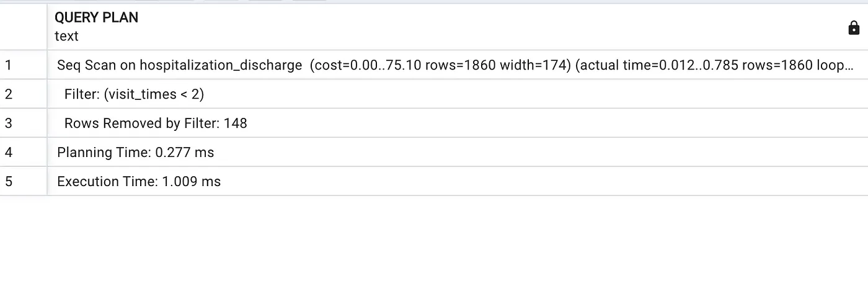
Task: Click the lock icon in QUERY PLAN header
Action: pos(854,27)
